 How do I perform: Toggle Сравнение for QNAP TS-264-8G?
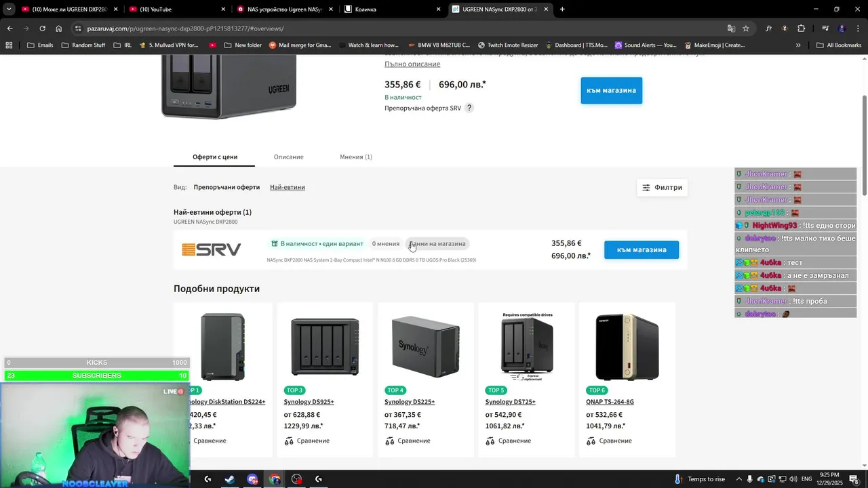[x=610, y=441]
